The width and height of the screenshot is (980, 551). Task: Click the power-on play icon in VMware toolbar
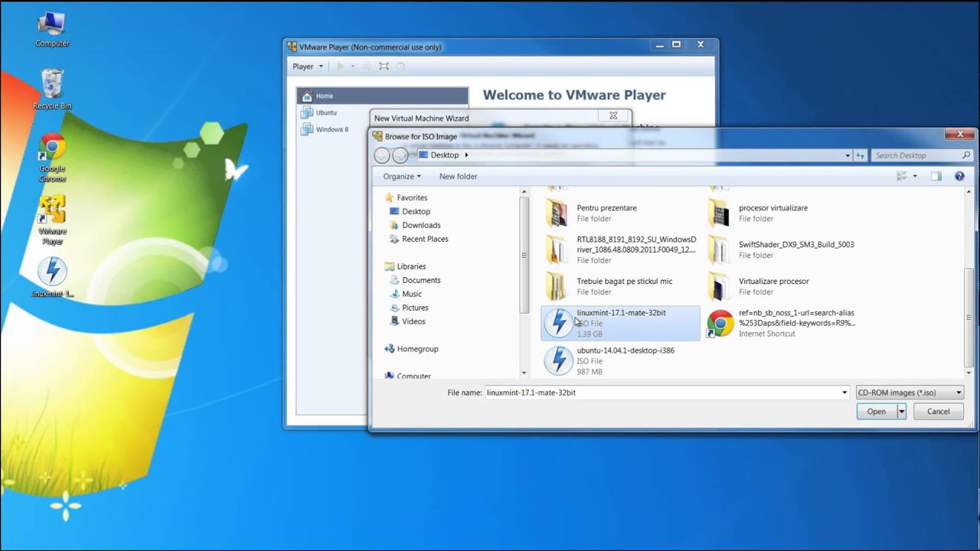(x=341, y=67)
